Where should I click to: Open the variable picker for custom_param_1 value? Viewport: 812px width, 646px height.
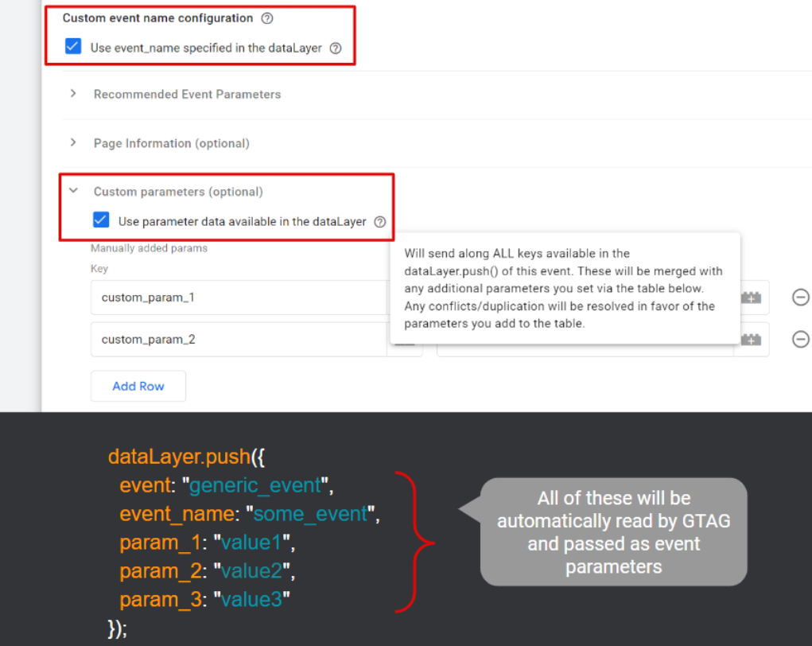pos(751,297)
